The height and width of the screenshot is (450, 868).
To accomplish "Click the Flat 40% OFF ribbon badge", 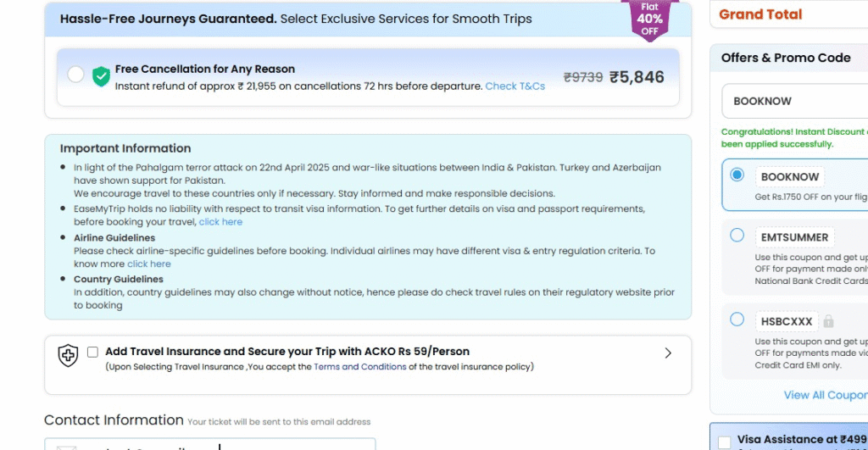I will click(649, 19).
